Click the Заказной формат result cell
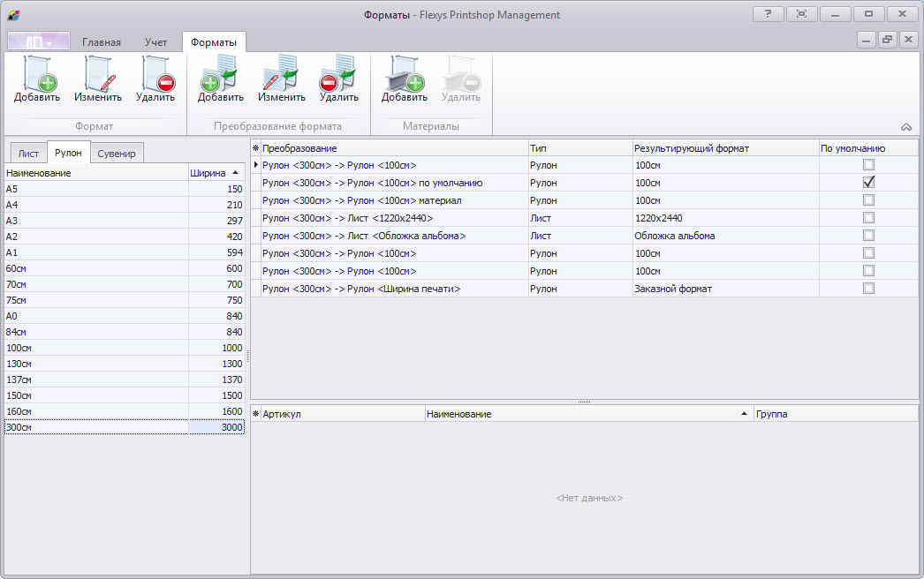Screen dimensions: 924x579 pyautogui.click(x=726, y=289)
